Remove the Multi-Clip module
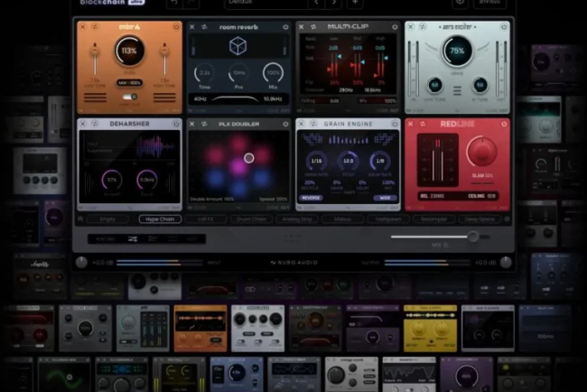Screen dimensions: 587x392 tap(302, 27)
